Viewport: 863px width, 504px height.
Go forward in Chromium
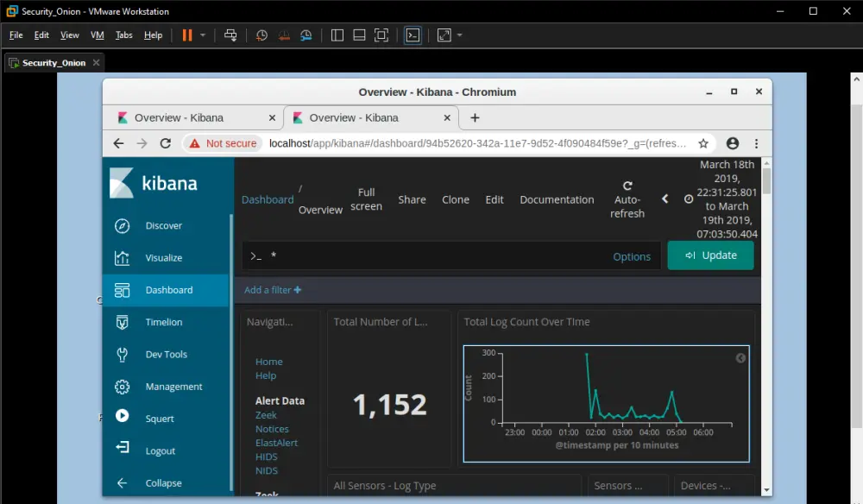point(142,143)
